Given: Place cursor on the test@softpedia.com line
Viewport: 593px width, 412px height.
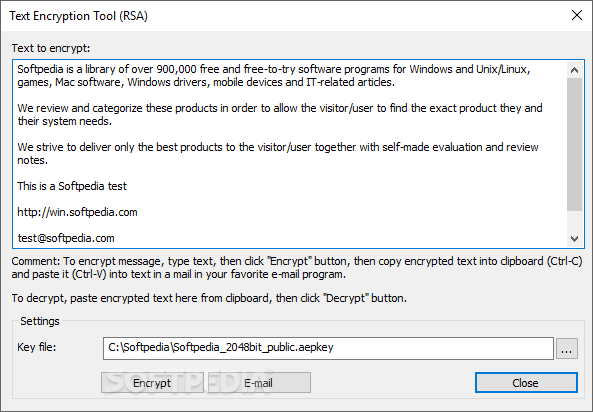Looking at the screenshot, I should point(66,238).
